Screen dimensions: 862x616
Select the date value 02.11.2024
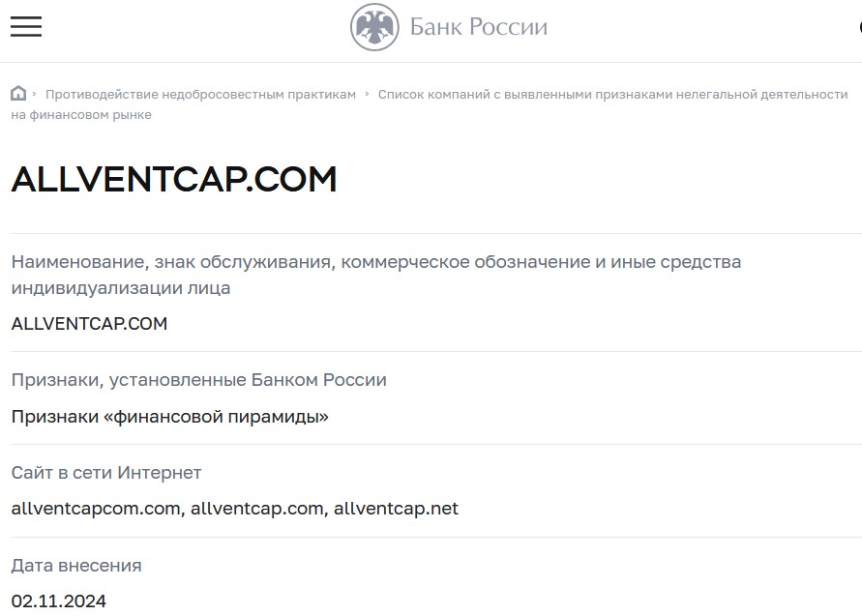tap(58, 601)
